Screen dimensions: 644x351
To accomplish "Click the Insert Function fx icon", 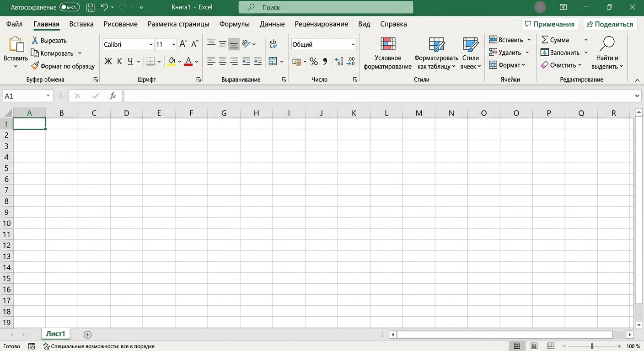I will [113, 96].
